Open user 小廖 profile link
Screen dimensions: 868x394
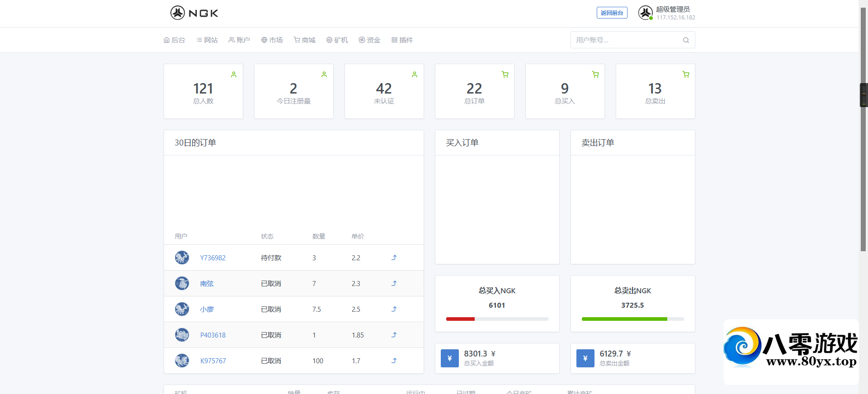coord(207,309)
